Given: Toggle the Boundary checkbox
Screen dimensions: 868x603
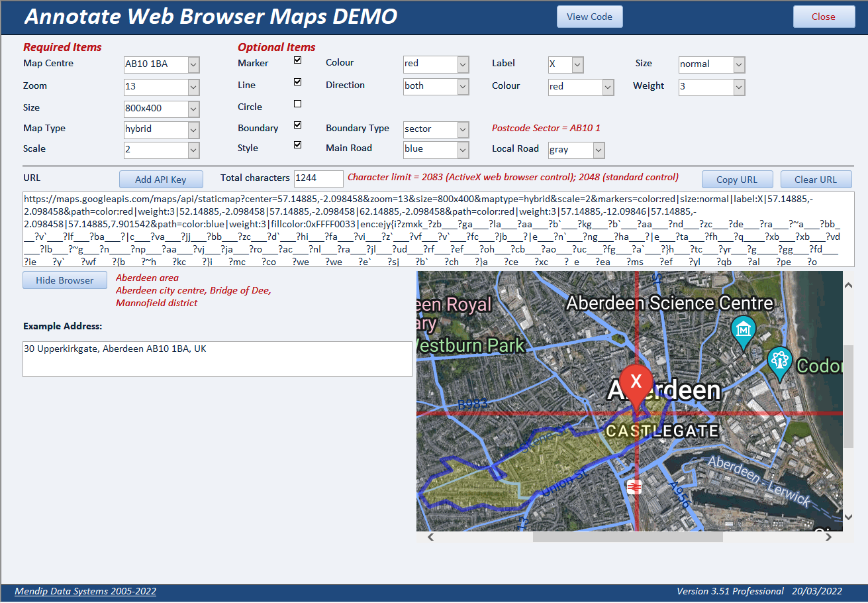Looking at the screenshot, I should click(298, 125).
